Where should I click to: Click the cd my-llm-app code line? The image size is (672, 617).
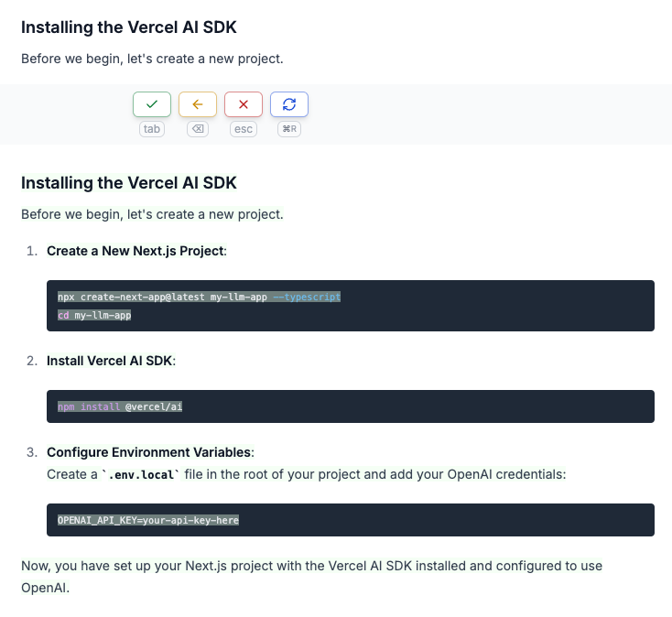95,315
